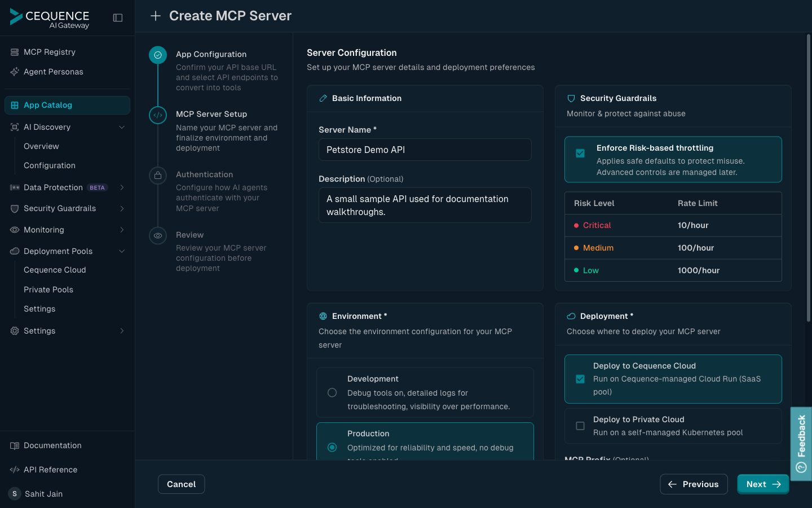Click the Description text area
This screenshot has width=812, height=508.
[x=425, y=205]
